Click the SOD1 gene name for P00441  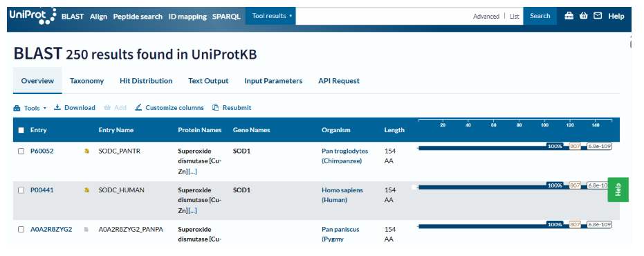click(241, 190)
